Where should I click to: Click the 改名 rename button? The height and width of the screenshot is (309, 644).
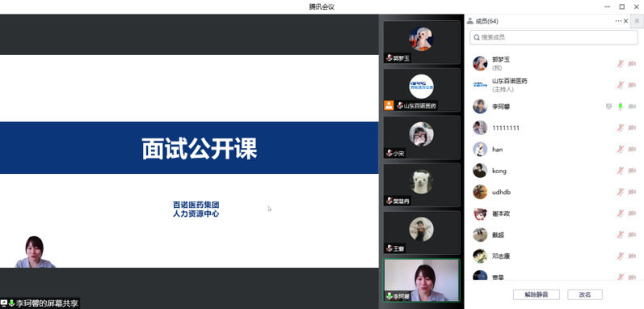click(585, 294)
